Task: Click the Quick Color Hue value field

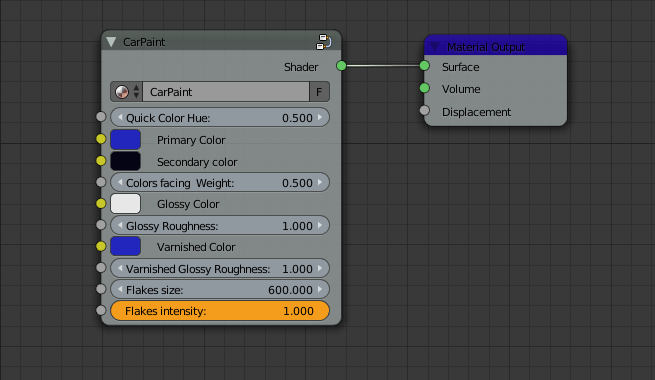Action: [220, 117]
